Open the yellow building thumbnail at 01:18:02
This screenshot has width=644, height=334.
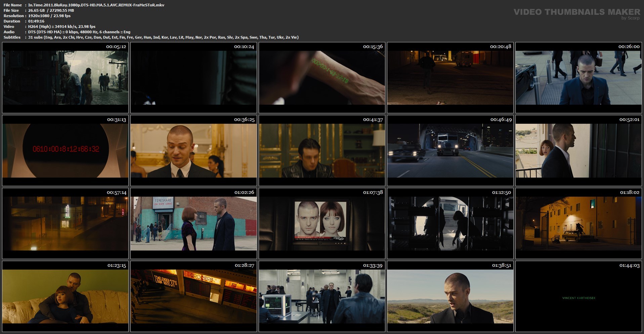coord(578,223)
